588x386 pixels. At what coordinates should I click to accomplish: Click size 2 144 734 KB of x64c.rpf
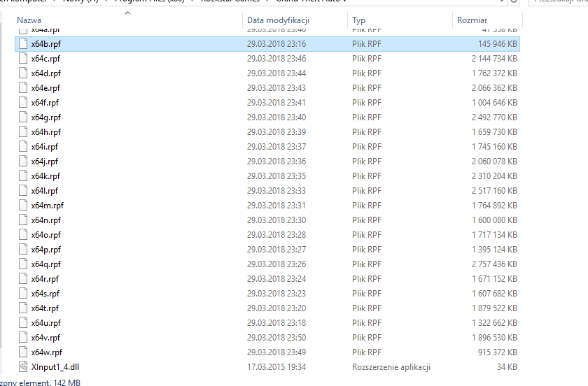[494, 59]
